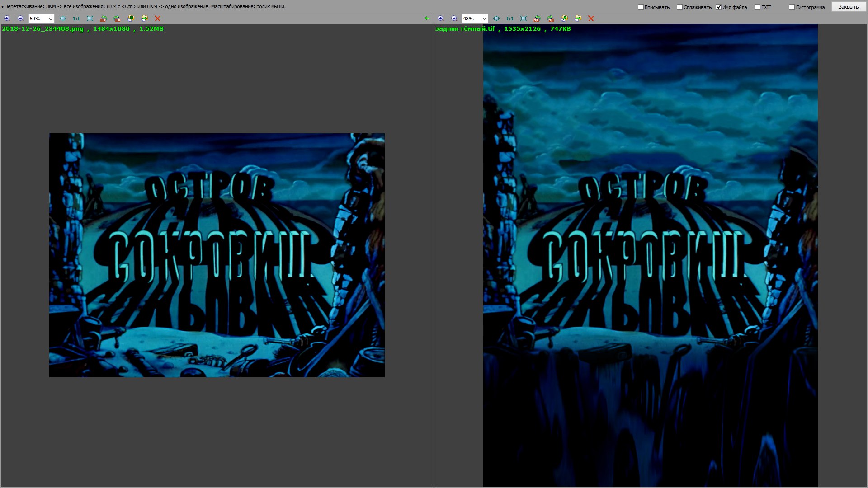Enable the Сглаживать checkbox
This screenshot has height=488, width=868.
point(679,7)
